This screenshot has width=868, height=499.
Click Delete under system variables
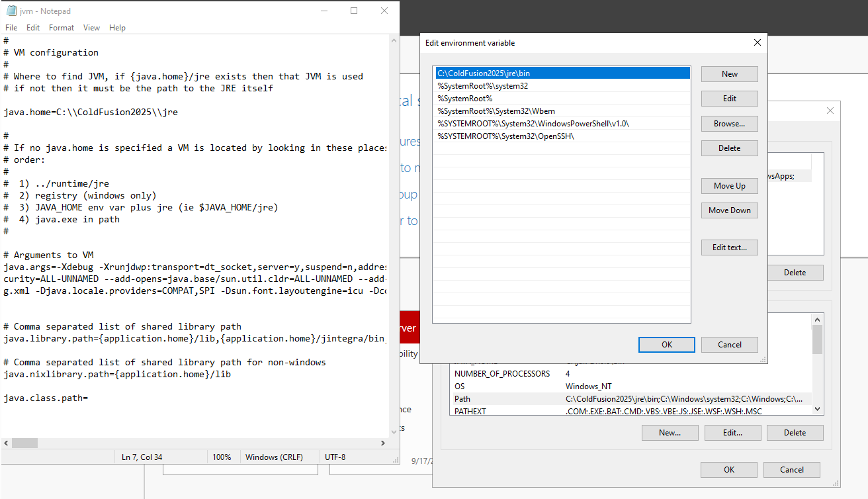pos(795,433)
